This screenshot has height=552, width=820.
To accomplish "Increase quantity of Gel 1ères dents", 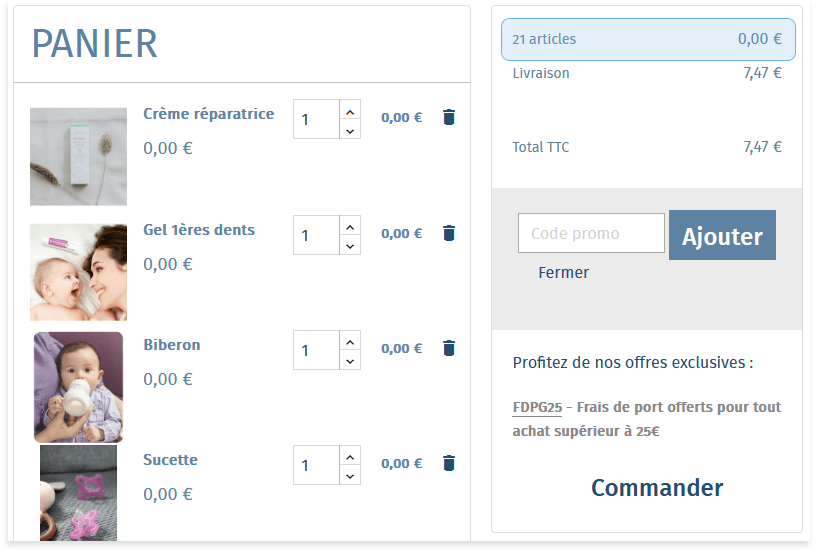I will (x=350, y=226).
